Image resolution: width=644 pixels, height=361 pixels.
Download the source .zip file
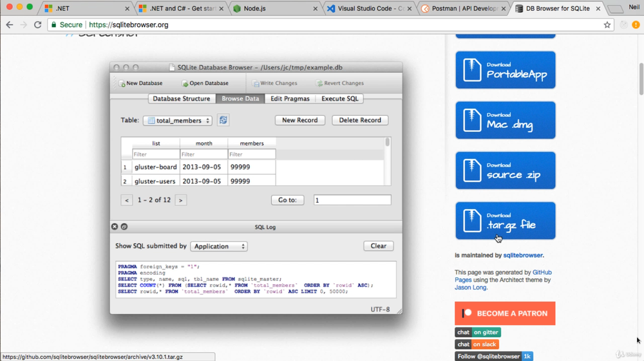(505, 171)
